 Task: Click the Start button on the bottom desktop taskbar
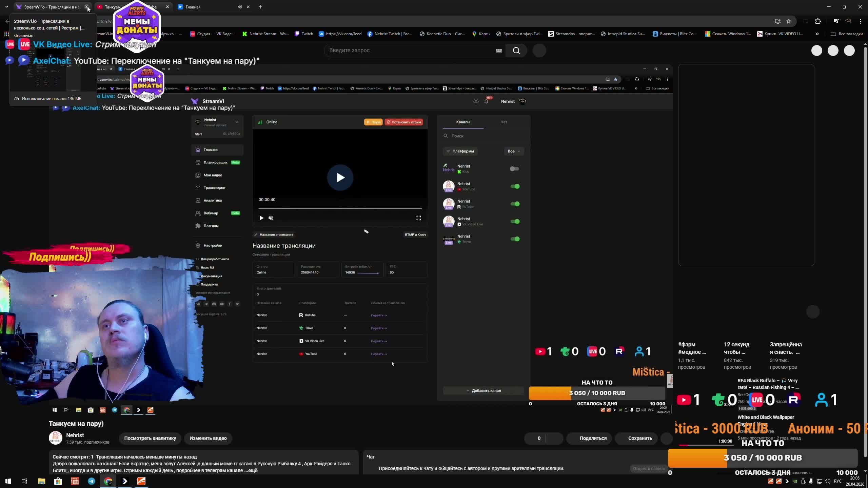point(8,481)
